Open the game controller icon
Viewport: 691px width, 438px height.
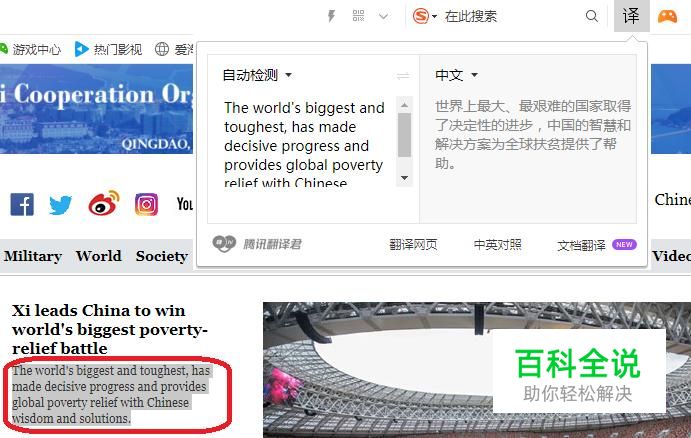pyautogui.click(x=667, y=17)
